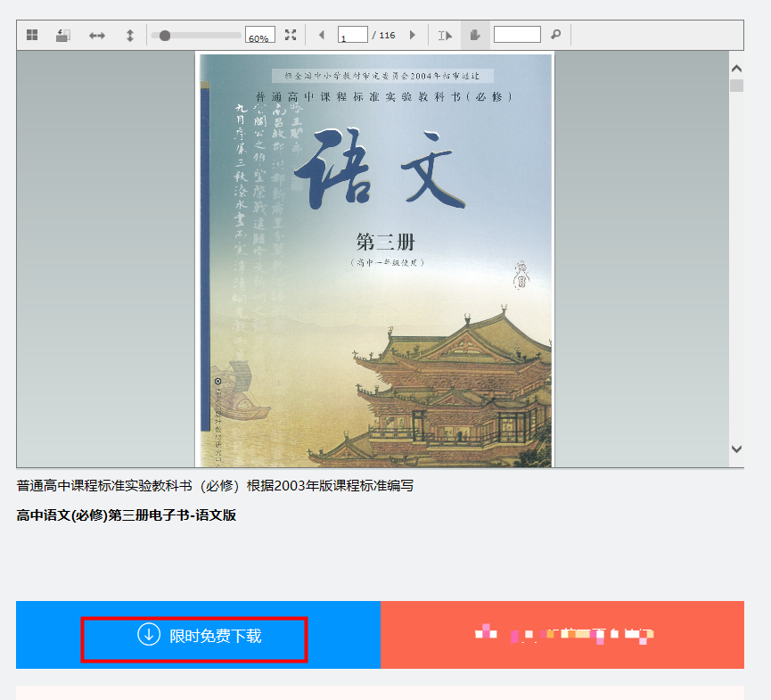771x700 pixels.
Task: Switch to two-page layout icon
Action: tap(63, 35)
